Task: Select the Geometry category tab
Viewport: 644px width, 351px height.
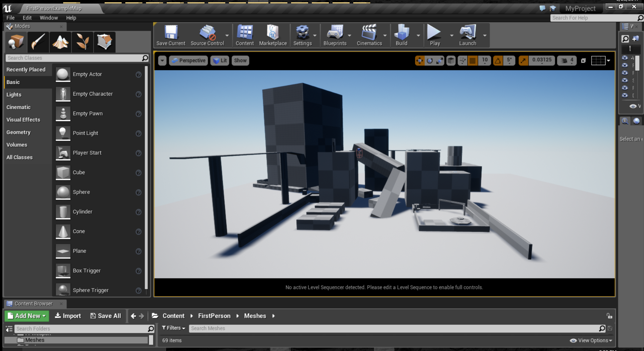Action: click(x=28, y=132)
